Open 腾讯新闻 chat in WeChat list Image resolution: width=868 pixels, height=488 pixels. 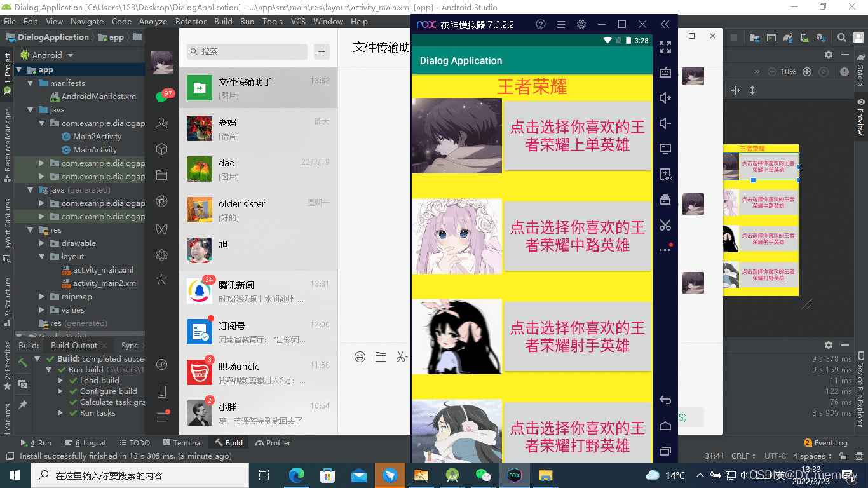tap(258, 291)
